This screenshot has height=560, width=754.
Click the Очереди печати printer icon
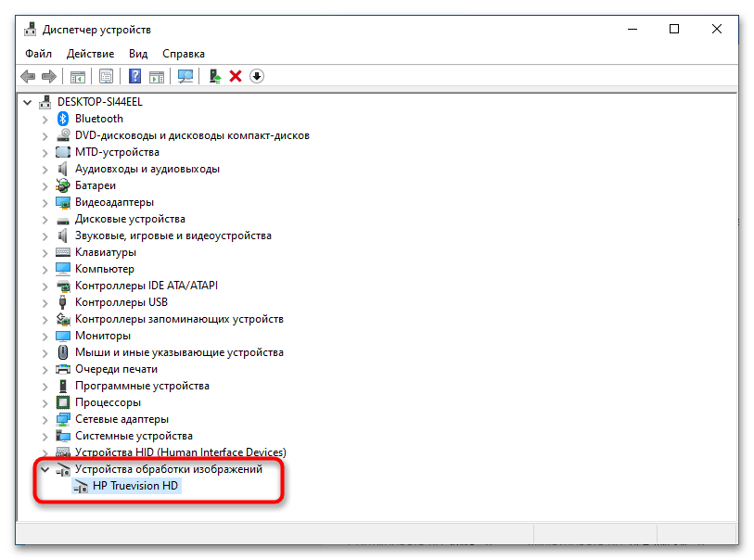[63, 369]
